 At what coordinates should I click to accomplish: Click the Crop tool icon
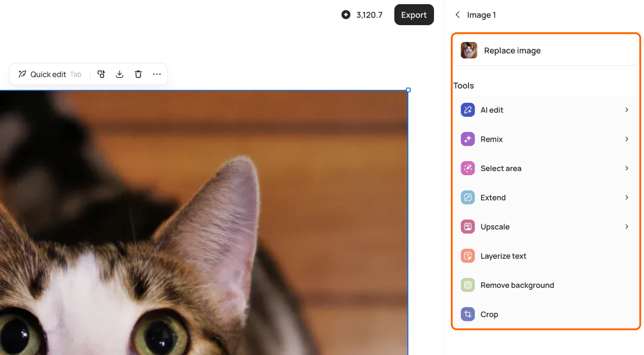click(x=468, y=314)
